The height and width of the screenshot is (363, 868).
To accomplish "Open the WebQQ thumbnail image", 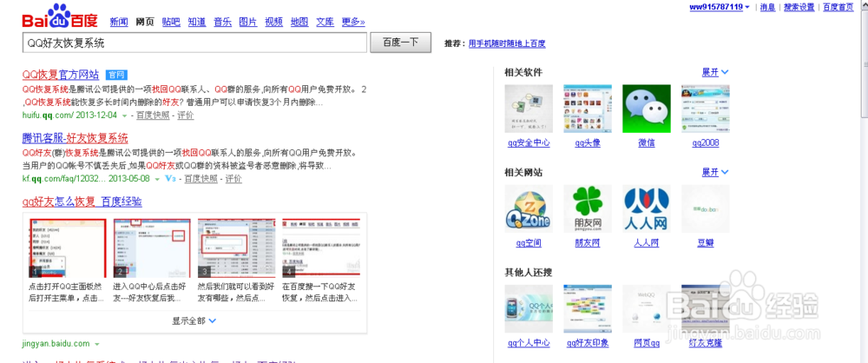I will [x=647, y=308].
